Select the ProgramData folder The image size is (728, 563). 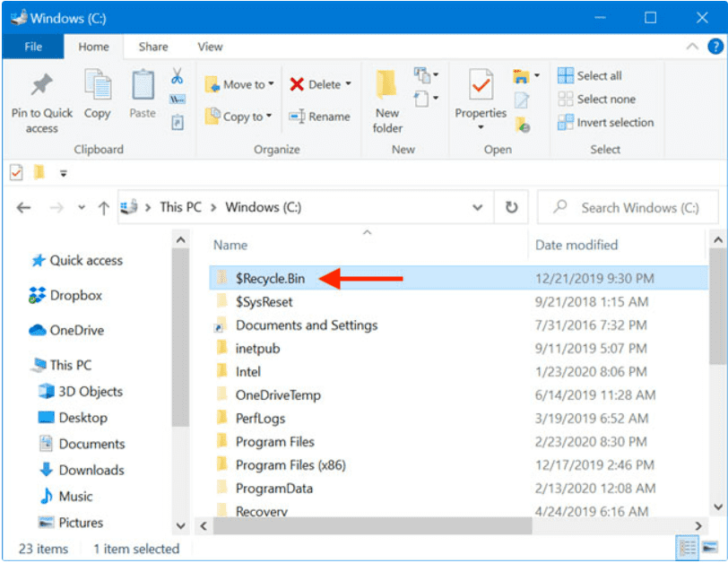[458, 488]
